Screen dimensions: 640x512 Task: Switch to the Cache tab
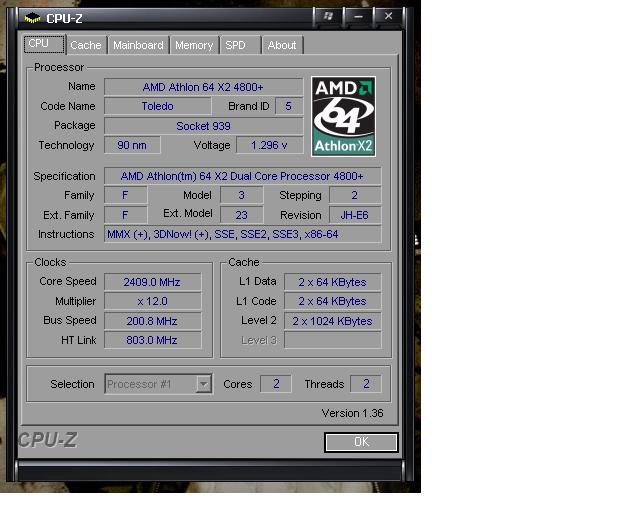point(86,45)
